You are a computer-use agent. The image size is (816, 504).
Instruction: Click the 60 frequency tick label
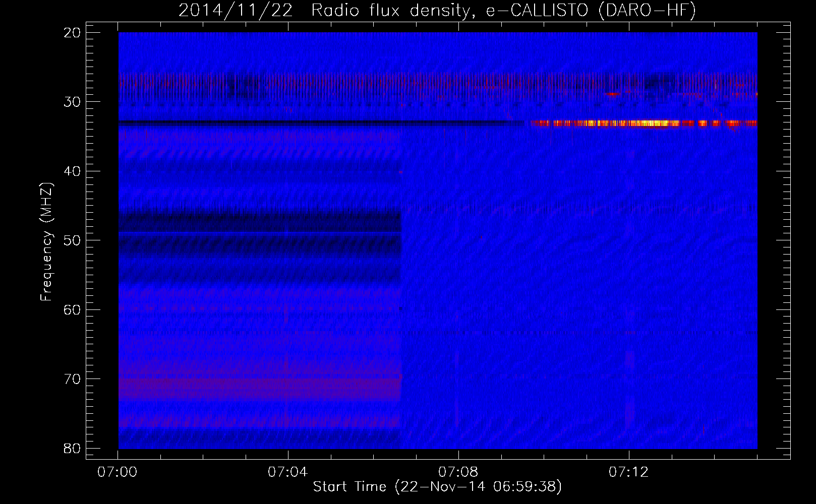pos(73,309)
